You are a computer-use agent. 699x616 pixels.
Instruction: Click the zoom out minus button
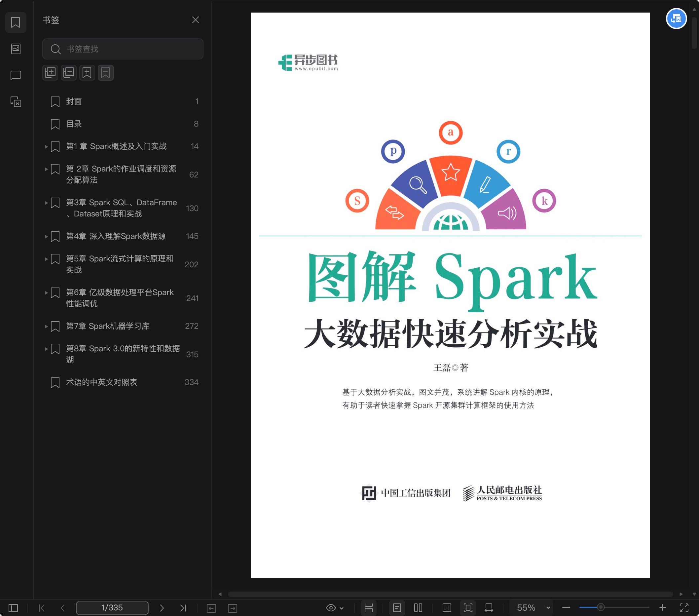tap(566, 608)
